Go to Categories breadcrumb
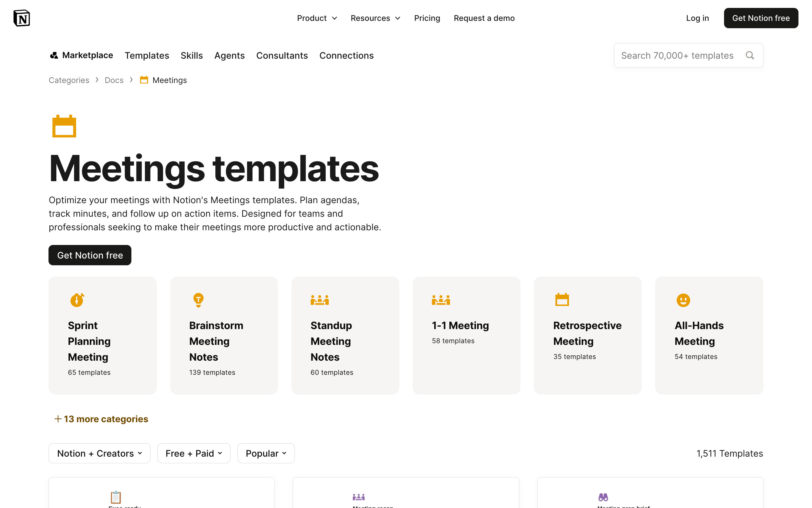Screen dimensions: 812x508 69,80
